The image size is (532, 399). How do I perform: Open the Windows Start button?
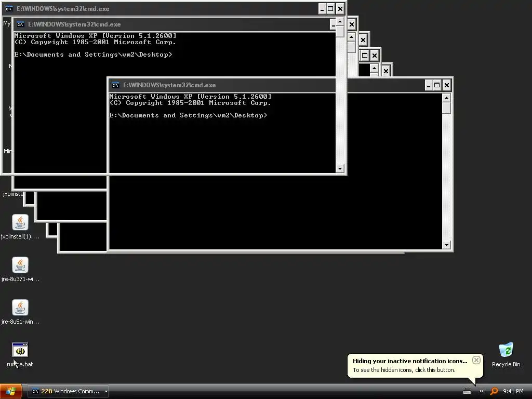tap(11, 392)
